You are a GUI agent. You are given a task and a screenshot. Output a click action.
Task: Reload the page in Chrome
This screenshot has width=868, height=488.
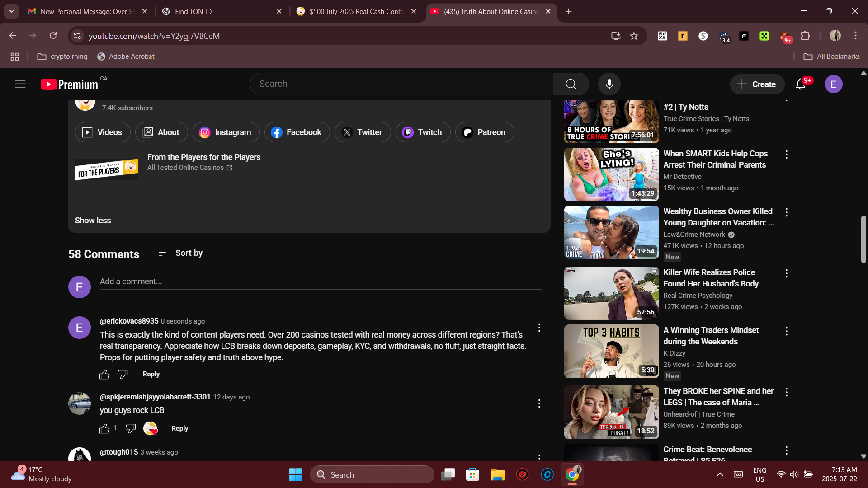[x=53, y=36]
